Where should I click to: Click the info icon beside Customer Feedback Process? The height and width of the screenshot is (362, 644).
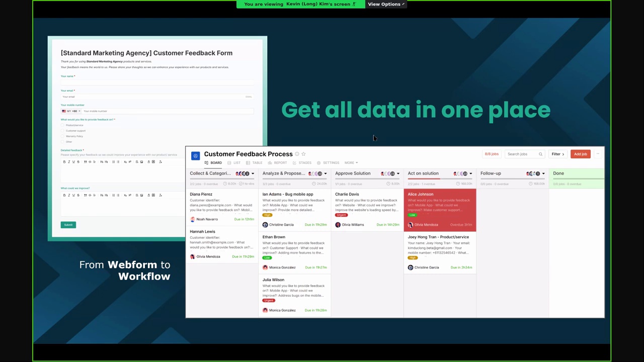click(x=297, y=154)
